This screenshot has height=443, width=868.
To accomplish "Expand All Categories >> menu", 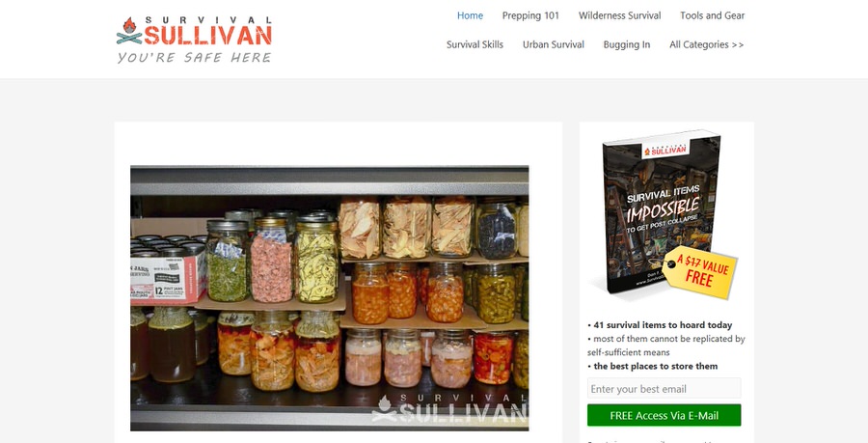I will (x=706, y=44).
